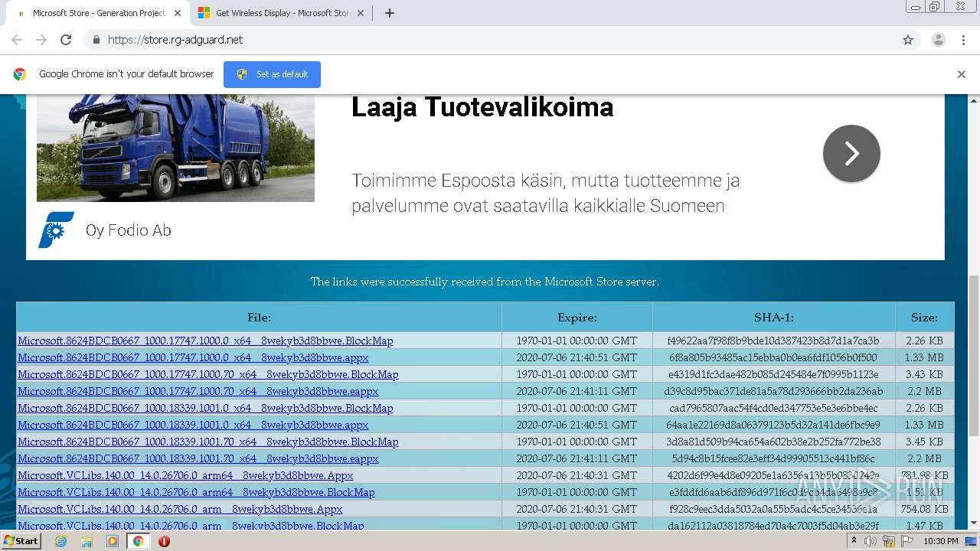This screenshot has width=980, height=551.
Task: Download 1000.17747.1000.70_x64 BlockMap file
Action: (x=208, y=374)
